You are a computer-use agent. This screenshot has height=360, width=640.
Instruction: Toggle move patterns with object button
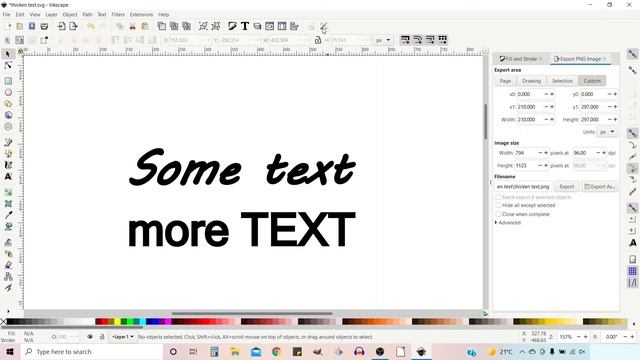(443, 40)
